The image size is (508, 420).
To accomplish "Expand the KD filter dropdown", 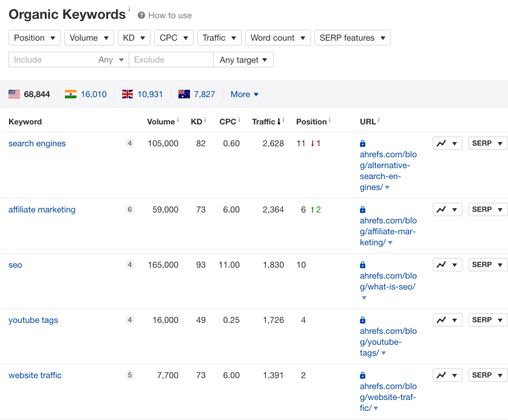I will coord(134,38).
